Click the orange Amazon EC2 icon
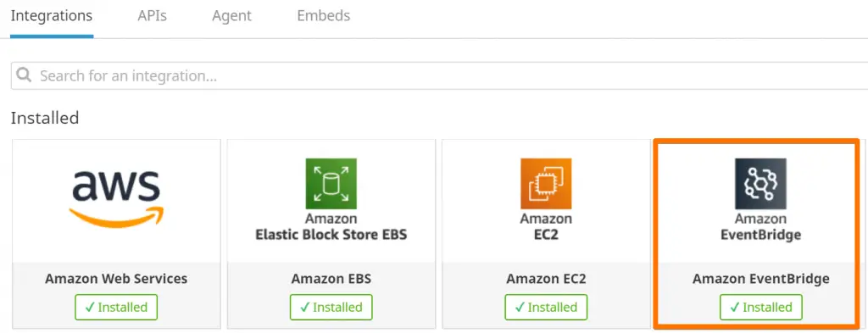The width and height of the screenshot is (868, 333). [x=546, y=184]
